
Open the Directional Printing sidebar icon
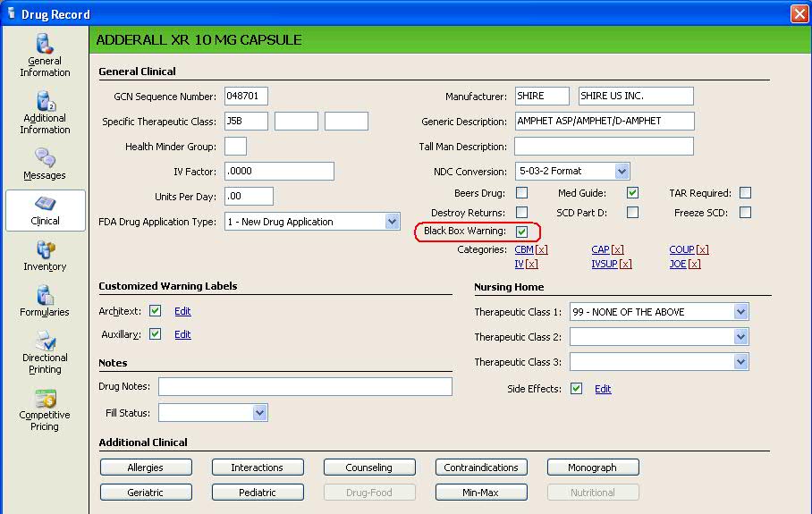click(x=45, y=352)
